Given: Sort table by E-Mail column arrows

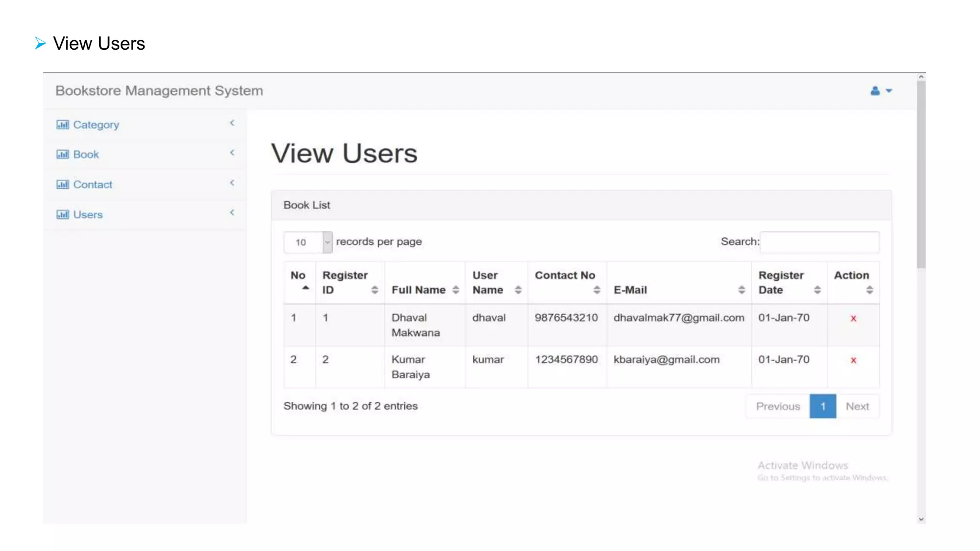Looking at the screenshot, I should pos(741,290).
